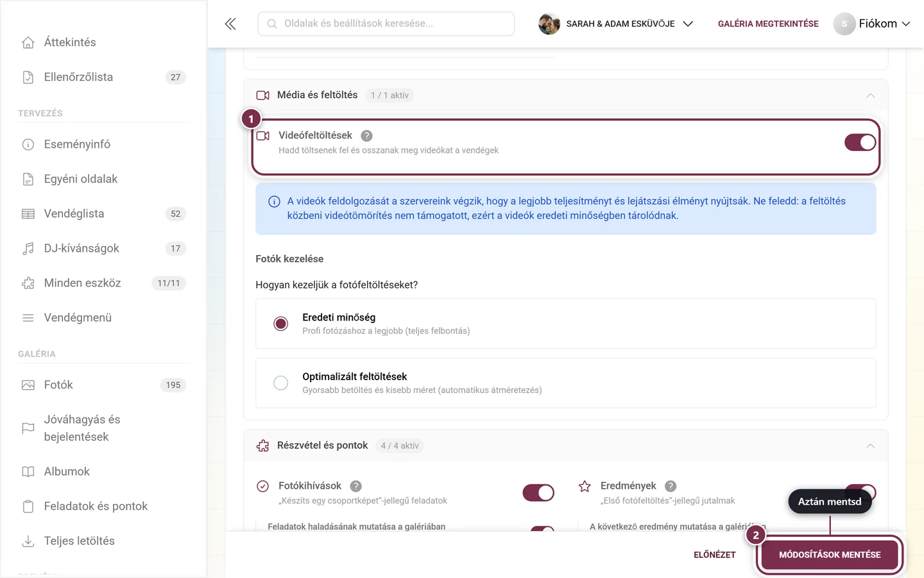Click the Fotókihívások help question mark
Viewport: 924px width, 578px height.
[356, 486]
